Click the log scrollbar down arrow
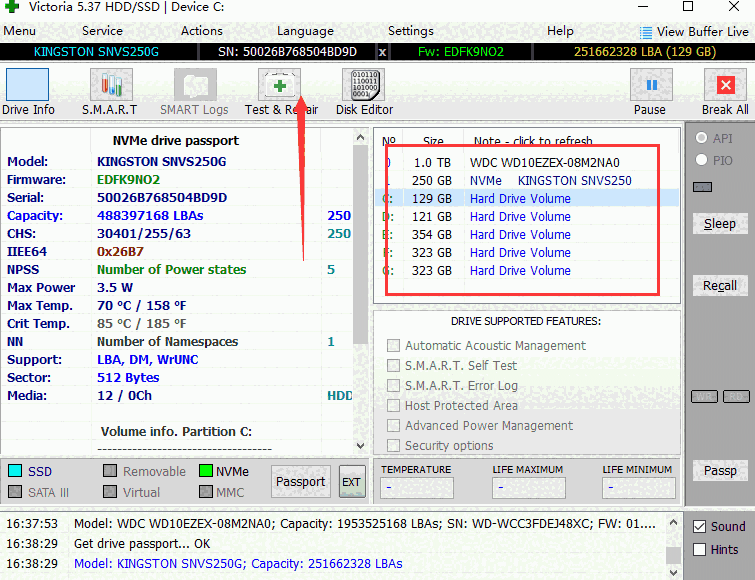The image size is (755, 580). (x=673, y=572)
